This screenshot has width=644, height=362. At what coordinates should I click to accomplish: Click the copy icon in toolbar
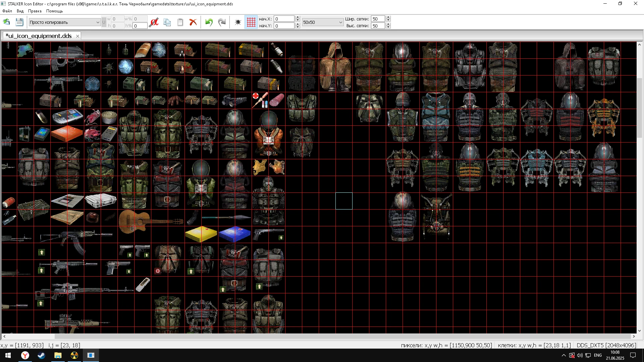(167, 22)
